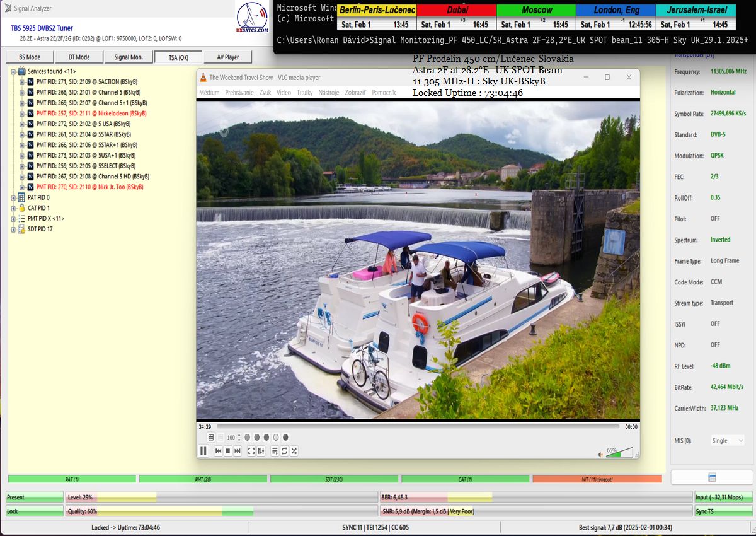
Task: Click the calculator icon below MIS selector
Action: click(711, 477)
